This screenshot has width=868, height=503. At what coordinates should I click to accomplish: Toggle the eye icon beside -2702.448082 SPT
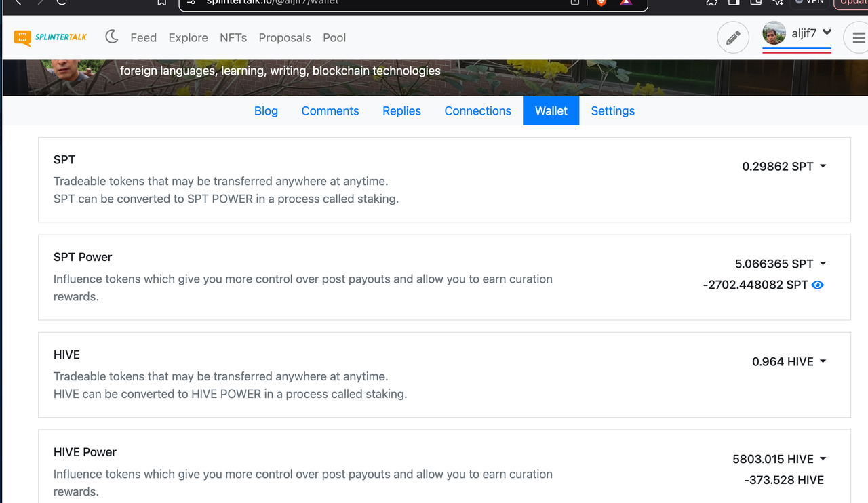click(x=818, y=285)
